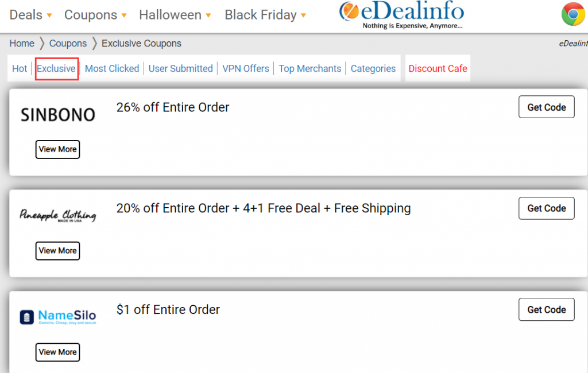Viewport: 588px width, 373px height.
Task: Open the SINBONO merchant logo
Action: (x=58, y=115)
